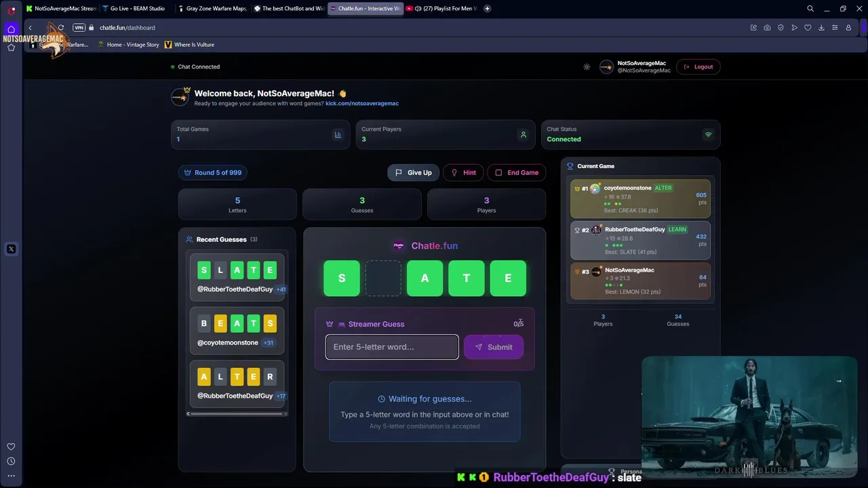Open the X (Twitter) sidebar icon
The width and height of the screenshot is (868, 488).
pos(11,249)
